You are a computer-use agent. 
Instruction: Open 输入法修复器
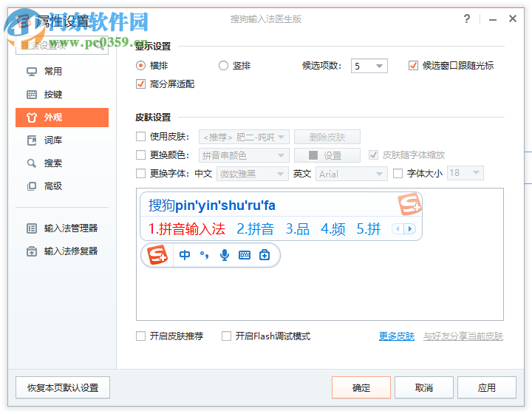pos(62,251)
